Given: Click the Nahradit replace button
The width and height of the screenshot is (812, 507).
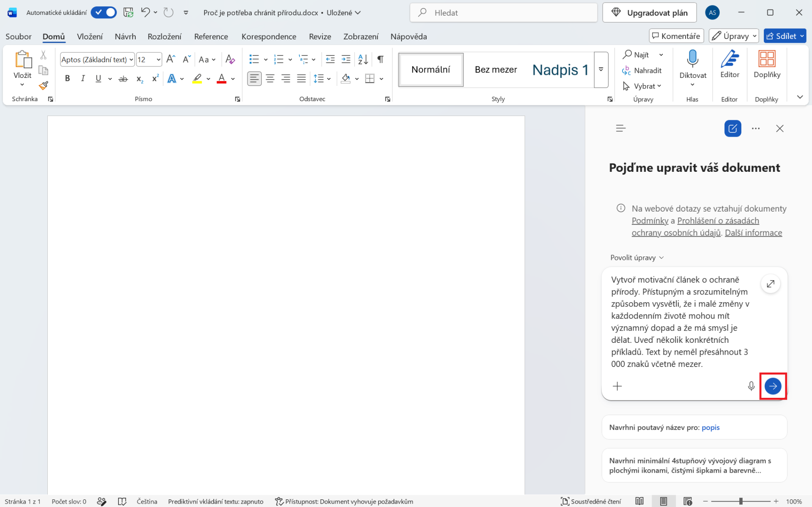Looking at the screenshot, I should point(642,70).
